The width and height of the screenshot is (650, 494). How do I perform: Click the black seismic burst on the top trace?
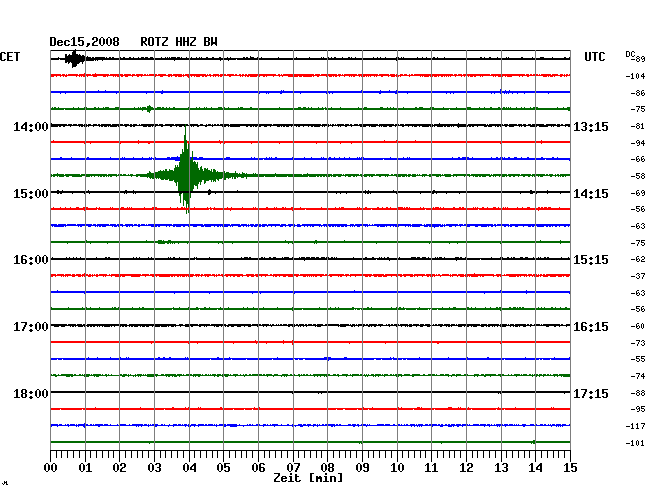tap(75, 59)
